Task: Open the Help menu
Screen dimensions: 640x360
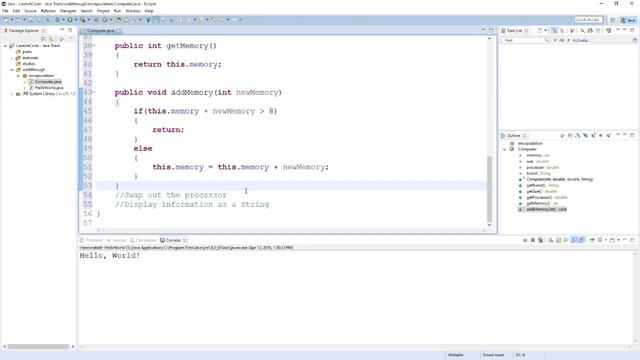Action: 149,11
